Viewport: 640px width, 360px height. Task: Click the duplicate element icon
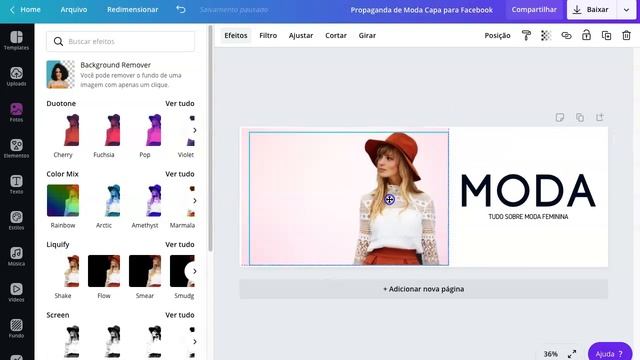point(607,36)
